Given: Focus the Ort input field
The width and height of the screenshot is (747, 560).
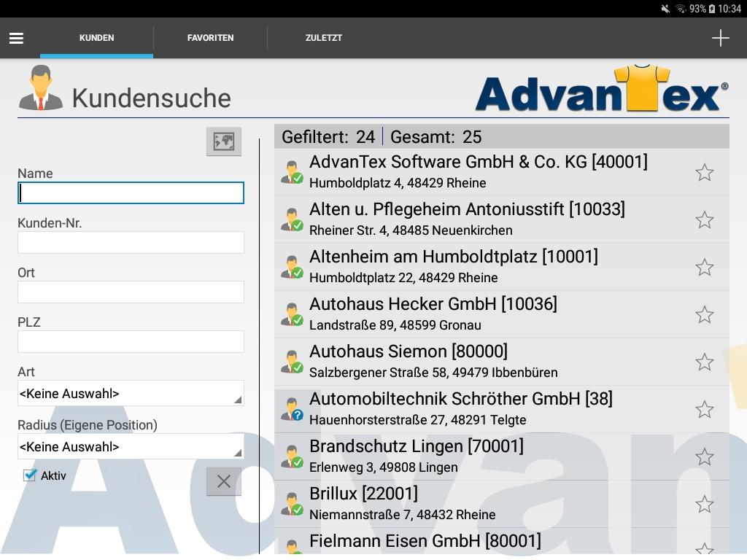Looking at the screenshot, I should pos(131,292).
